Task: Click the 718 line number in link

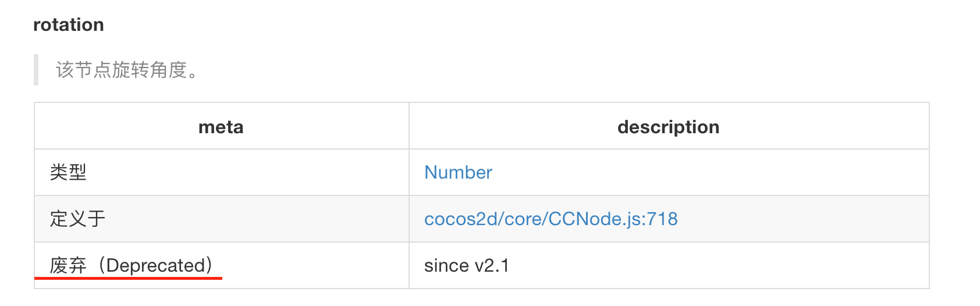Action: [662, 219]
